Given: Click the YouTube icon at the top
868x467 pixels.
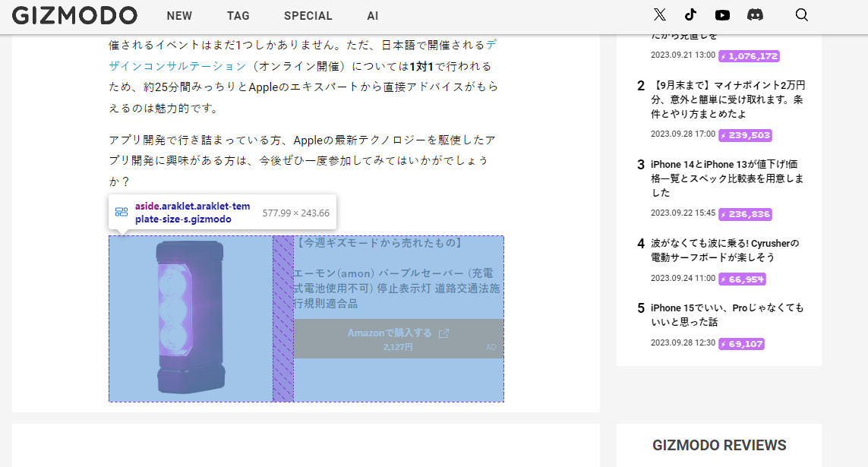Looking at the screenshot, I should pyautogui.click(x=722, y=14).
